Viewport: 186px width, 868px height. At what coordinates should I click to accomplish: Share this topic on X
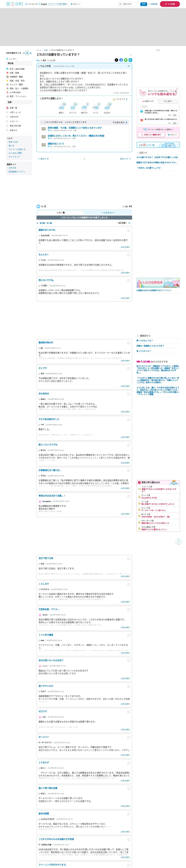(116, 60)
